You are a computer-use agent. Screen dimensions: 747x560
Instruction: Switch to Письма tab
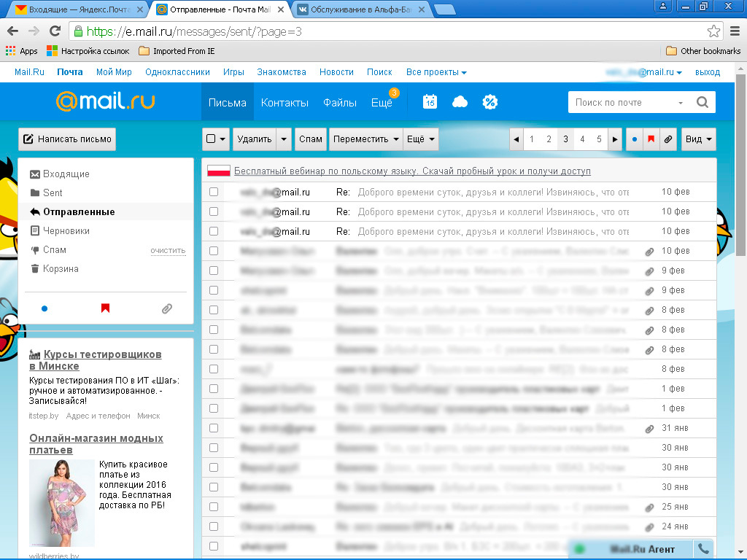(x=228, y=102)
